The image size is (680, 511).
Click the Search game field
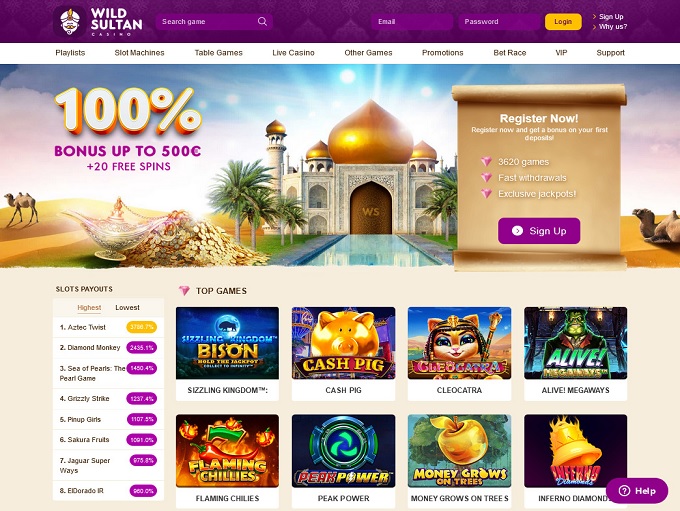214,22
